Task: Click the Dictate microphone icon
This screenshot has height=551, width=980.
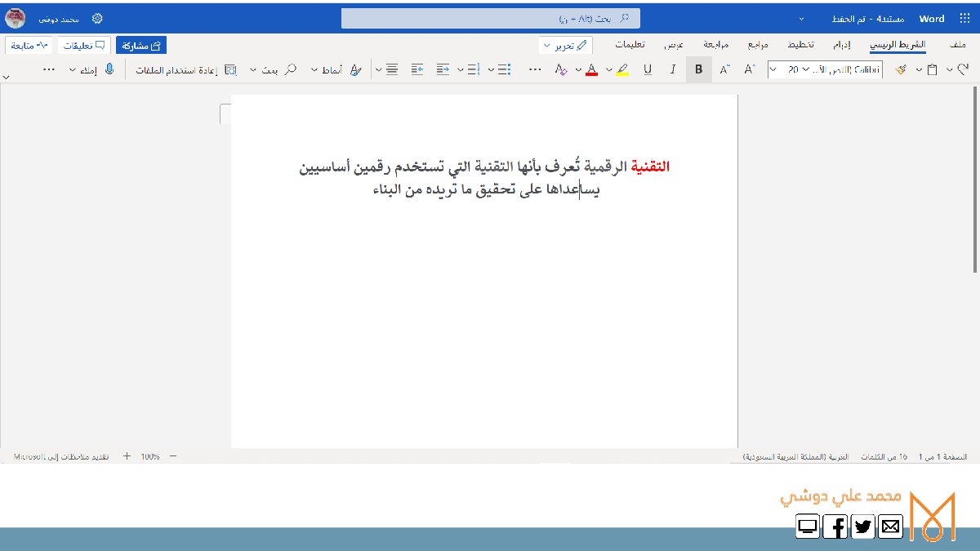Action: tap(109, 70)
